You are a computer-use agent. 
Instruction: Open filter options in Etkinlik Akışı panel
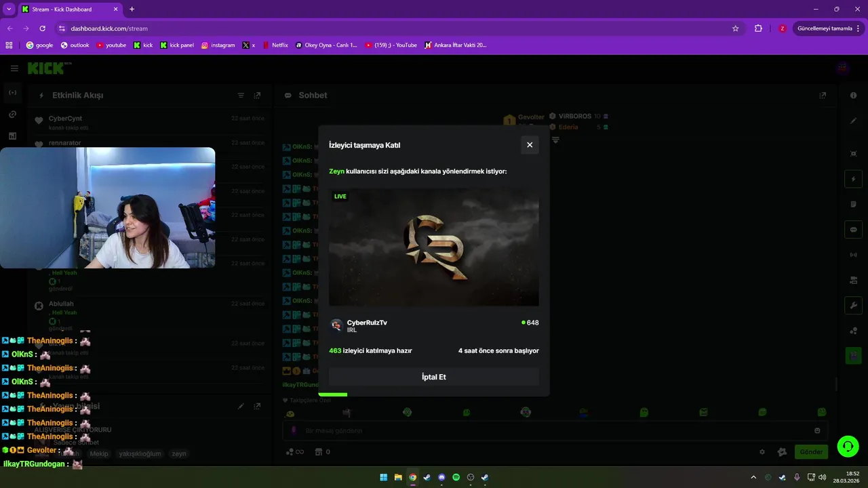(241, 96)
